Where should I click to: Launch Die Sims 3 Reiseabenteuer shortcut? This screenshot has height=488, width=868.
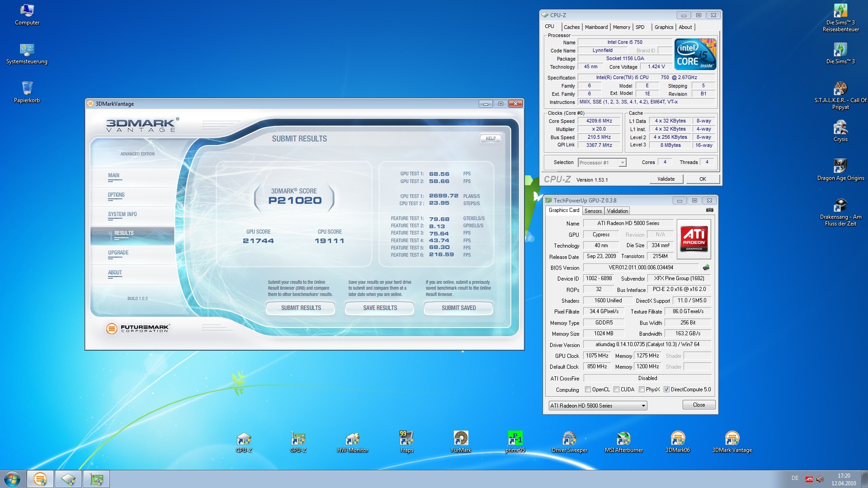tap(840, 18)
